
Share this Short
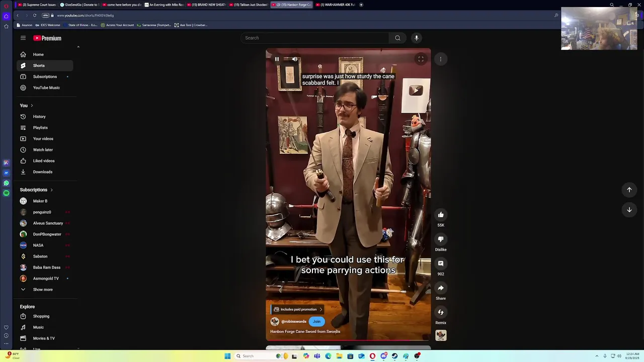[x=441, y=288]
